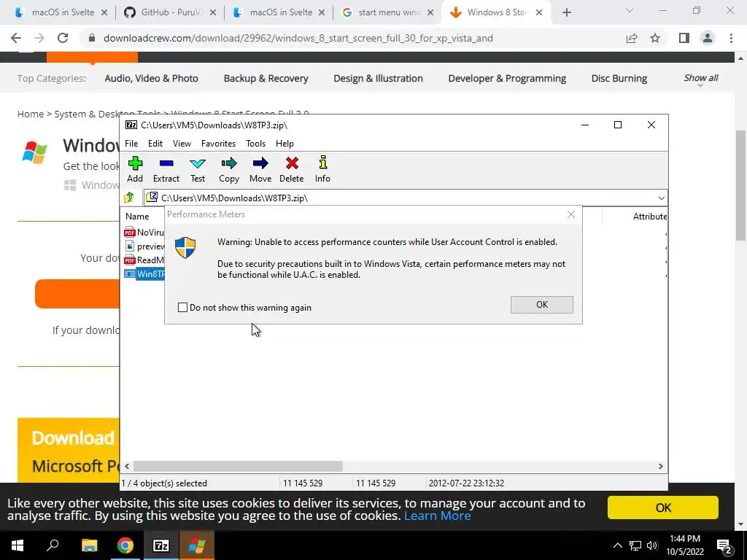Open a new Chrome tab
The image size is (747, 560).
(566, 12)
